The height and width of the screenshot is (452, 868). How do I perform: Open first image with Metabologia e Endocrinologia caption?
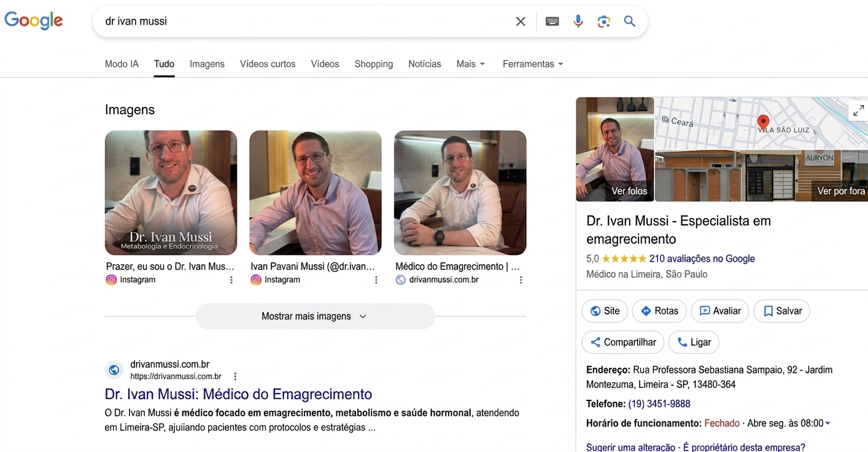click(171, 193)
